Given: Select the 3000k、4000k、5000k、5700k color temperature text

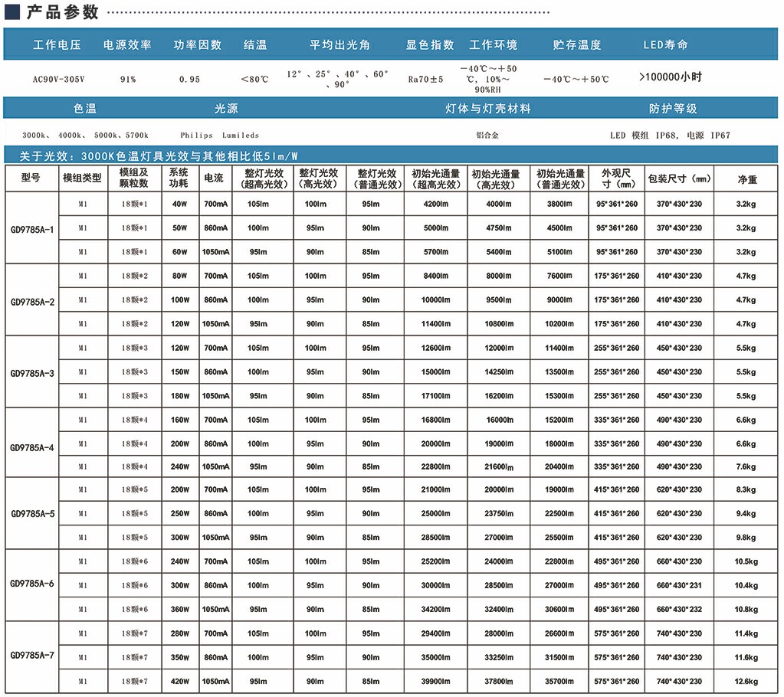Looking at the screenshot, I should coord(85,135).
